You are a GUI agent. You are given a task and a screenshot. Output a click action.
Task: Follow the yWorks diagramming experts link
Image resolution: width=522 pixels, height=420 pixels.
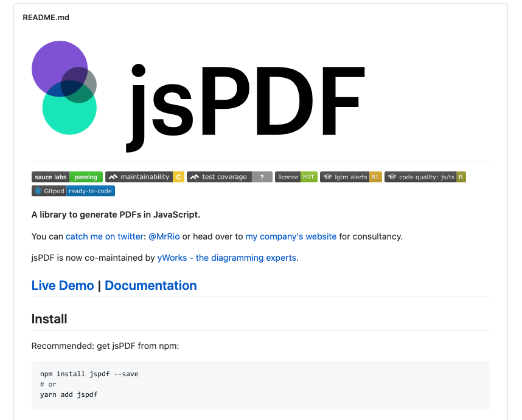click(228, 258)
